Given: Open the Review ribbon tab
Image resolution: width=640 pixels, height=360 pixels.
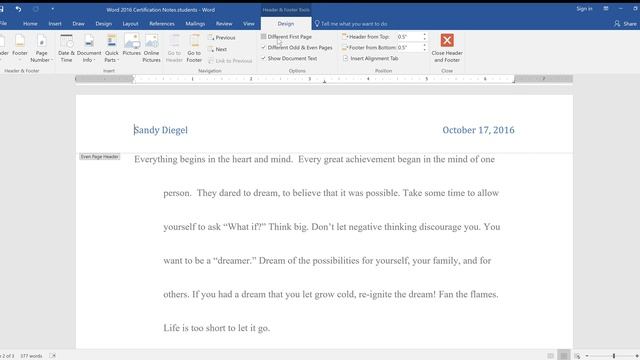Looking at the screenshot, I should [224, 24].
